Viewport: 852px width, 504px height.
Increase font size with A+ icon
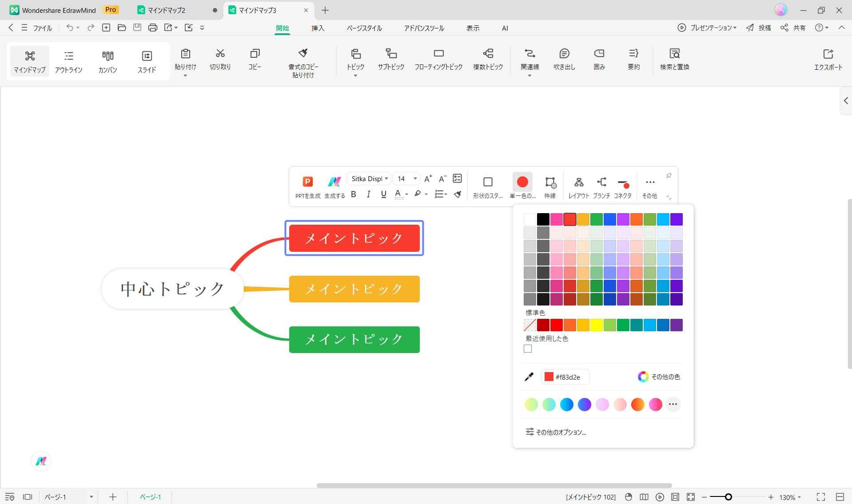tap(428, 179)
